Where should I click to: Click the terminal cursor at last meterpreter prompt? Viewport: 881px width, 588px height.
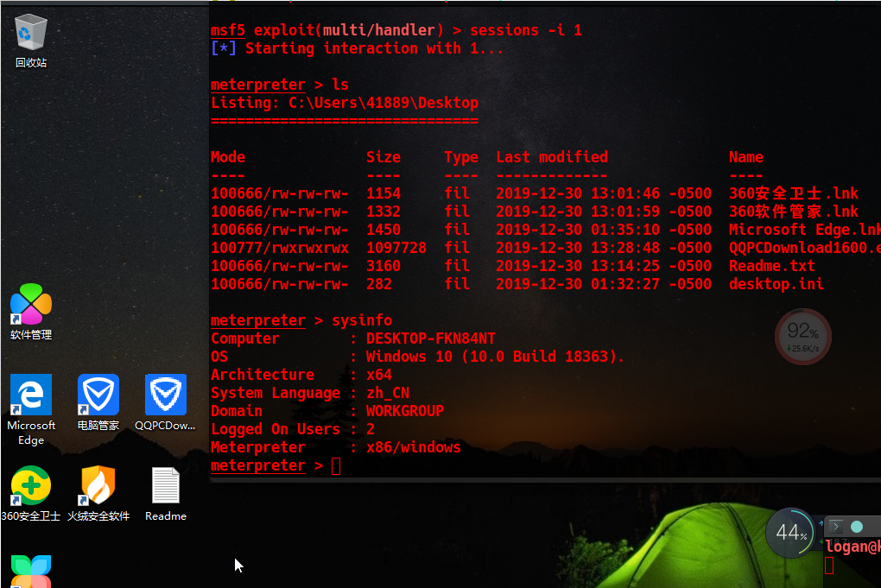click(336, 466)
